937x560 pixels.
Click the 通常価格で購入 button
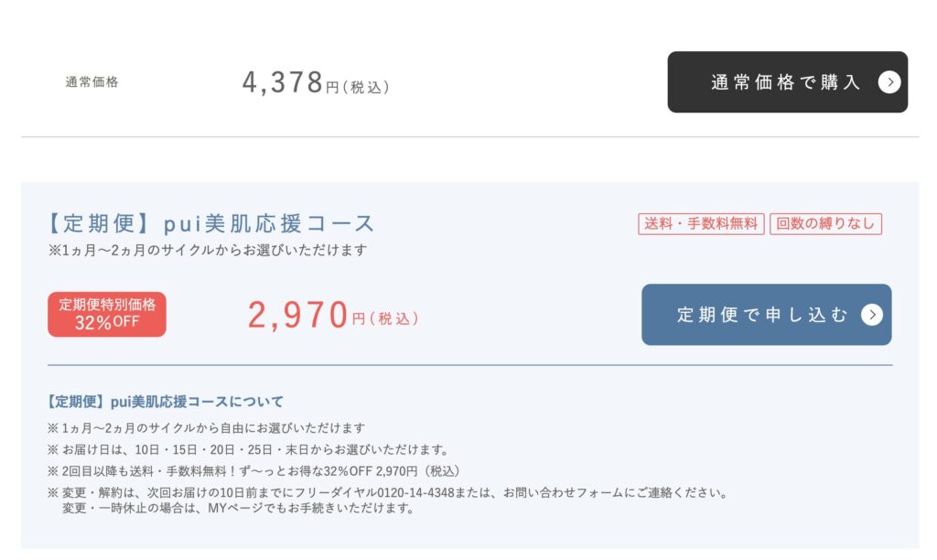(x=787, y=81)
